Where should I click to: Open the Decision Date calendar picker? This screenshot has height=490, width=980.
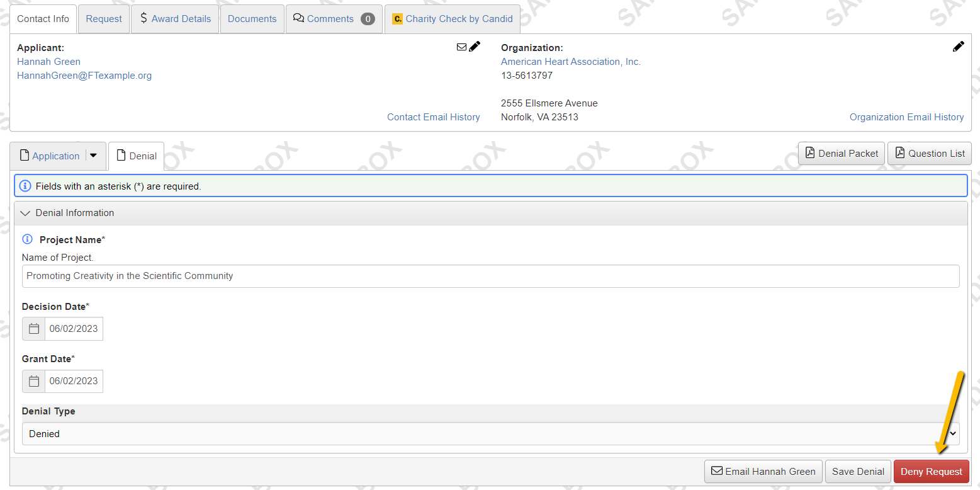pyautogui.click(x=33, y=328)
